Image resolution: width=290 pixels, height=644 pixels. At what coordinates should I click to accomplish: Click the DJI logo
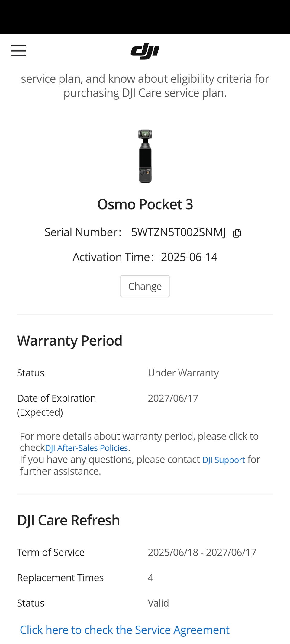click(145, 51)
